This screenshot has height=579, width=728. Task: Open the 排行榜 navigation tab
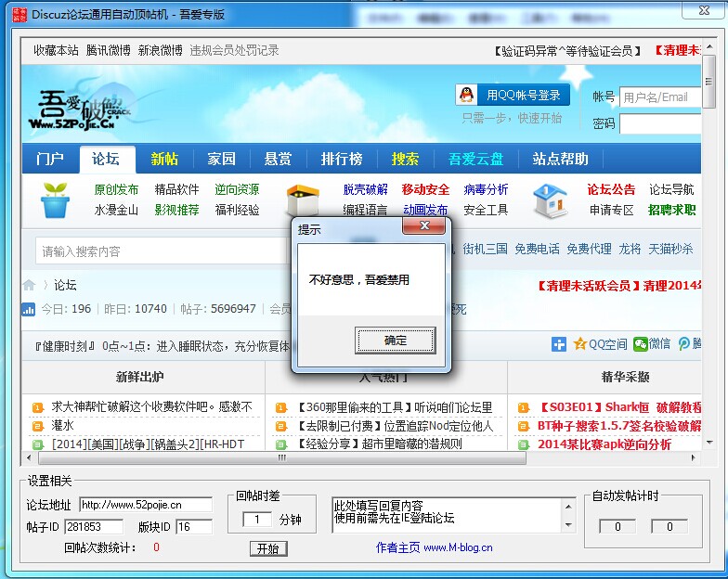coord(342,159)
